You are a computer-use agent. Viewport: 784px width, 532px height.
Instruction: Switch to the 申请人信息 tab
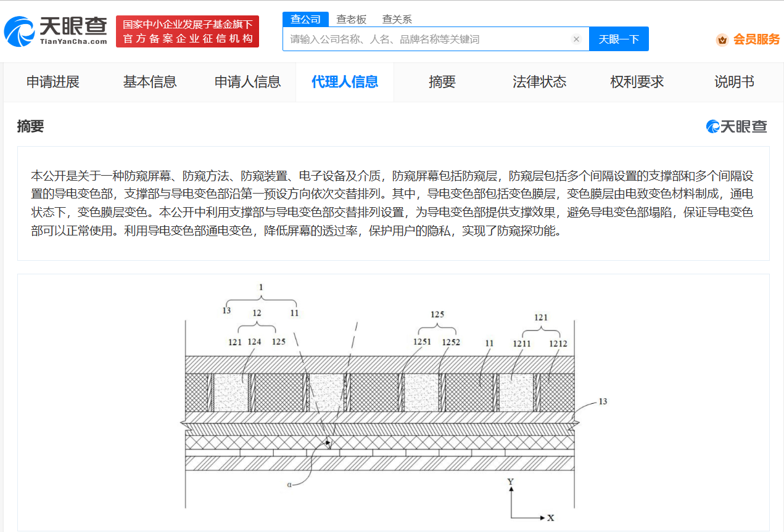pos(247,81)
